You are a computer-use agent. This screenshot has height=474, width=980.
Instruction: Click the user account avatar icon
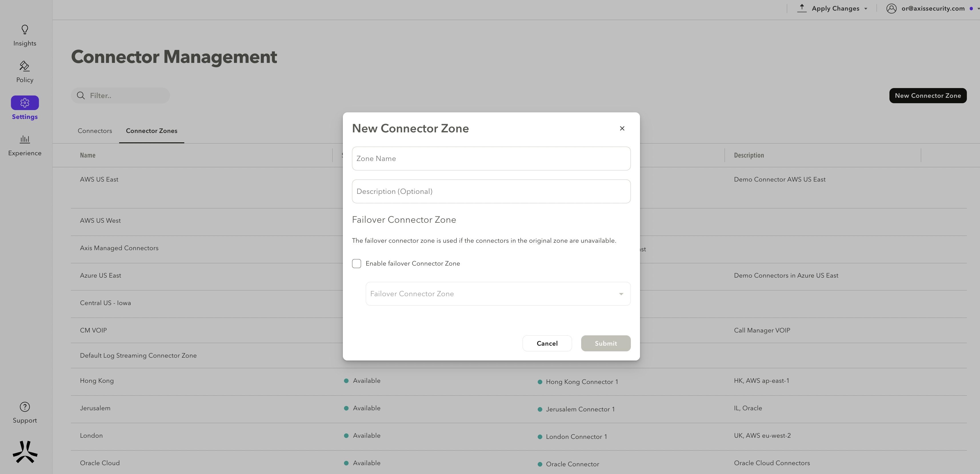891,8
